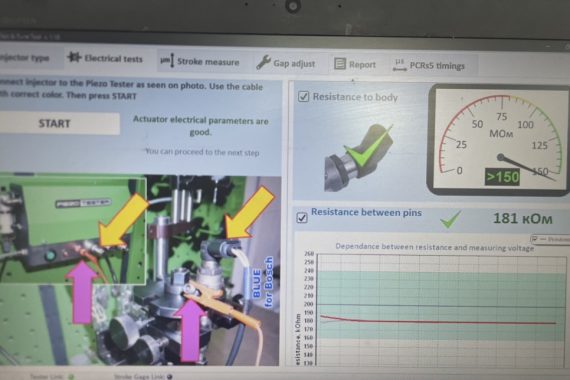Click the Electrical tests chip icon
This screenshot has height=380, width=570.
click(x=74, y=57)
